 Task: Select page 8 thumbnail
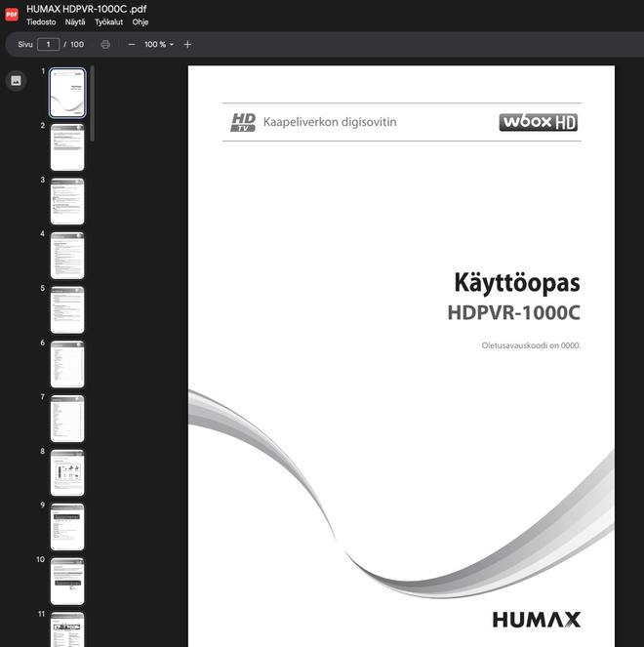pyautogui.click(x=67, y=473)
